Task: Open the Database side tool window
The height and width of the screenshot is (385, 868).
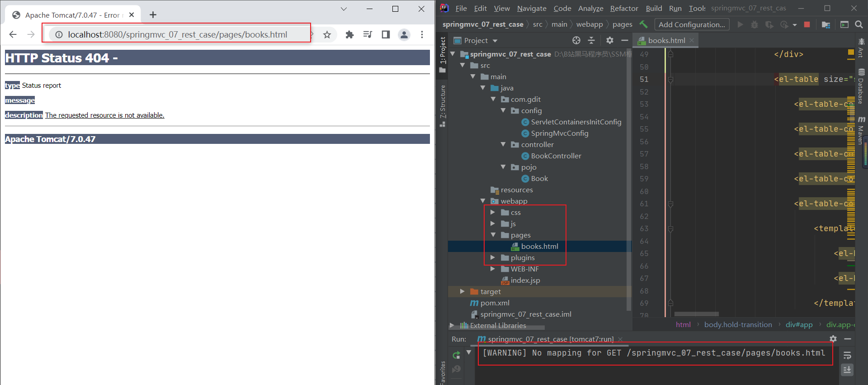Action: (861, 86)
